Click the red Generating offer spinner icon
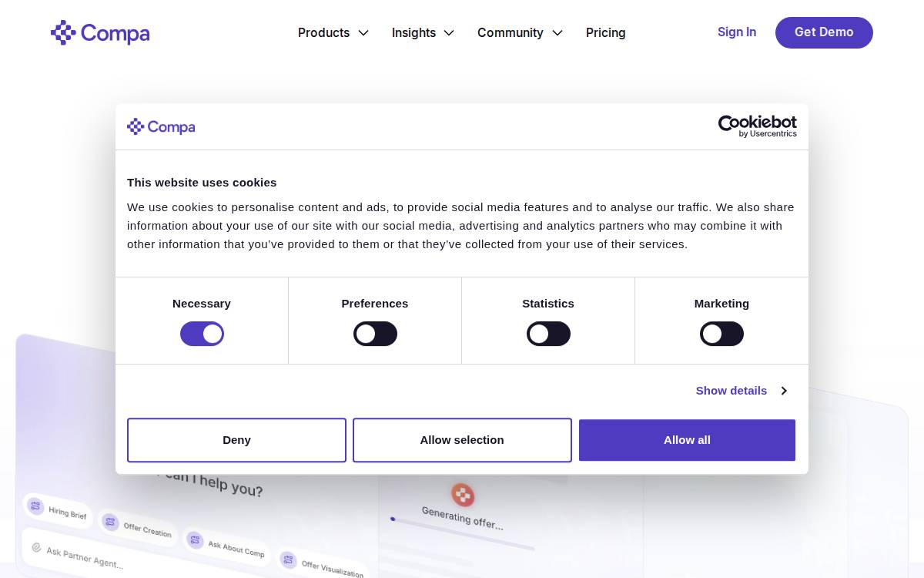Viewport: 924px width, 578px height. coord(462,495)
